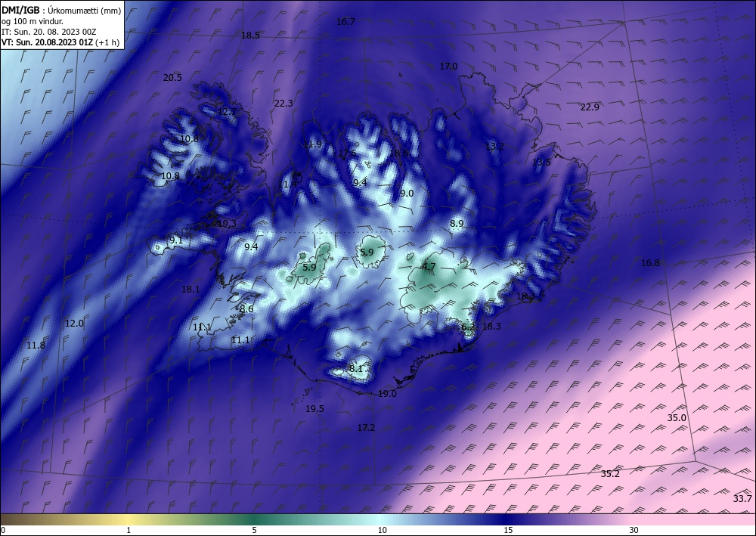Viewport: 756px width, 536px height.
Task: Click the color scale label 15
Action: [508, 530]
